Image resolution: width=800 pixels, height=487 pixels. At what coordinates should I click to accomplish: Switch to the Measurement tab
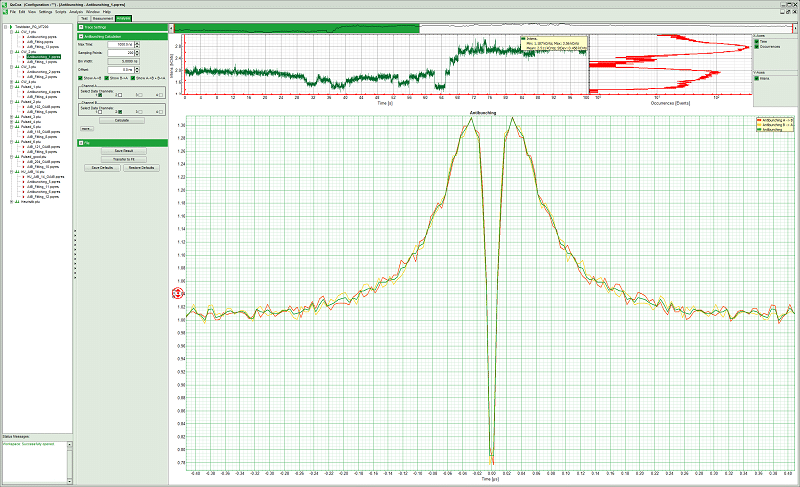[102, 18]
